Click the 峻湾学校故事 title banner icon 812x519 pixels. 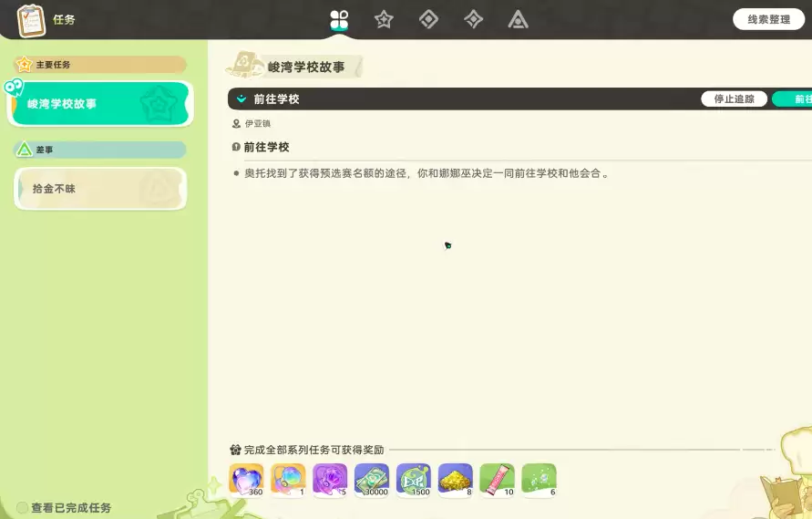click(245, 66)
